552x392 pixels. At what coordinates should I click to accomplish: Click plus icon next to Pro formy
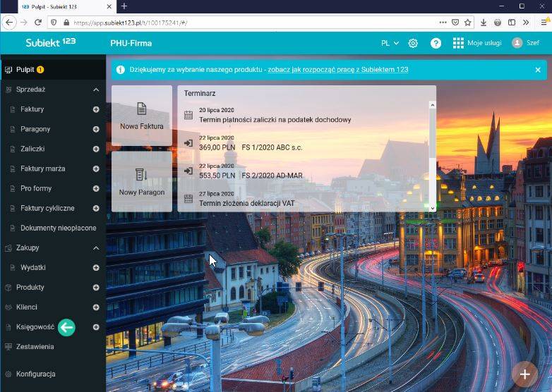click(96, 188)
